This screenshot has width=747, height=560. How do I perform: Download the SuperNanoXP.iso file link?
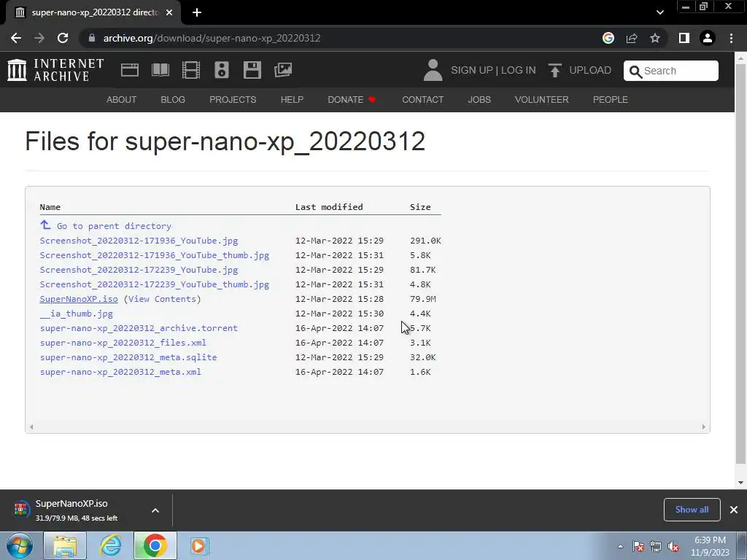[79, 299]
